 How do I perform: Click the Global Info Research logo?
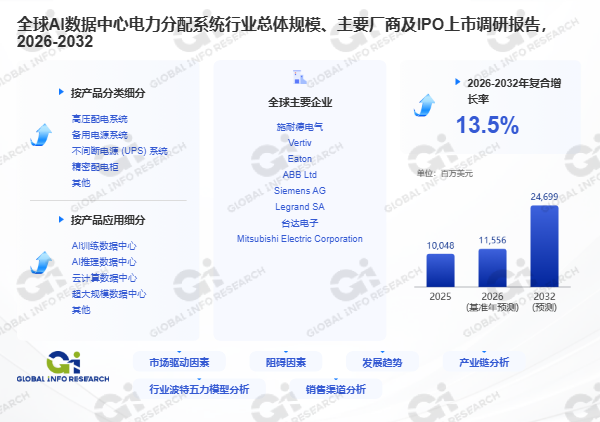[x=63, y=367]
